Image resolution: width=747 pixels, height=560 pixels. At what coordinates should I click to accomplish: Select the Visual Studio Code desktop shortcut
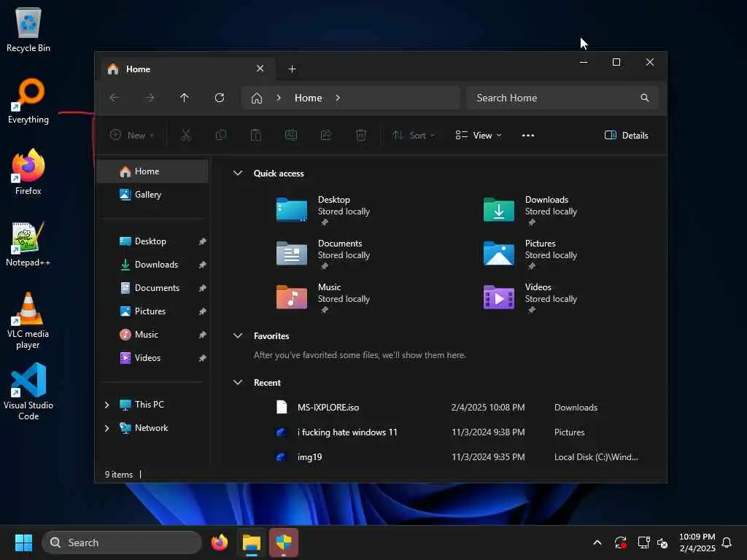point(28,392)
